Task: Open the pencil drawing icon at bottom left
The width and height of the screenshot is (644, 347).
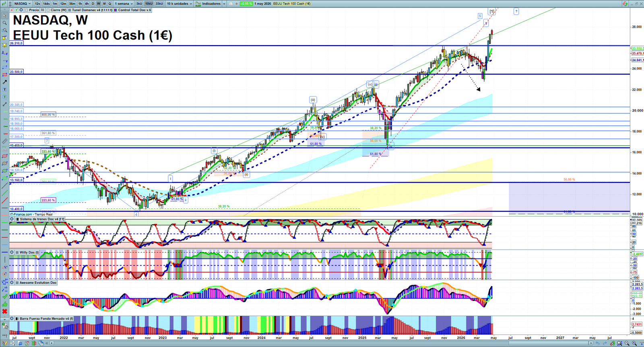Action: [5, 343]
